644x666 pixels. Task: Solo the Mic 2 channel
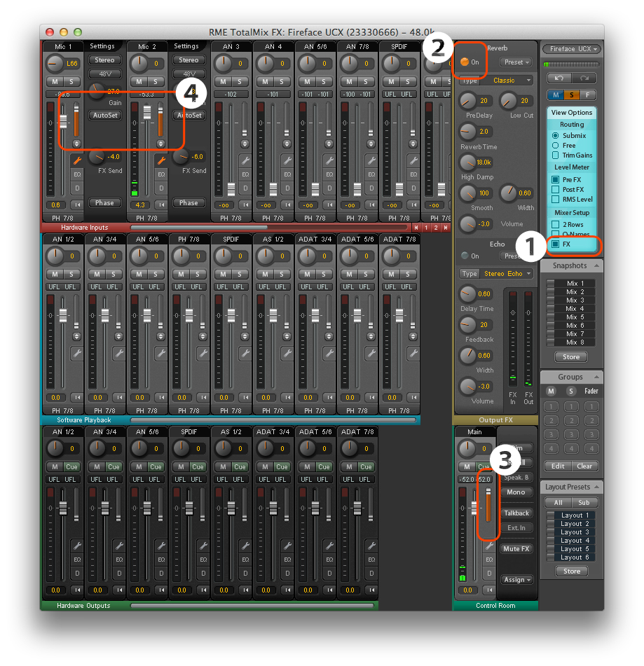pyautogui.click(x=154, y=82)
